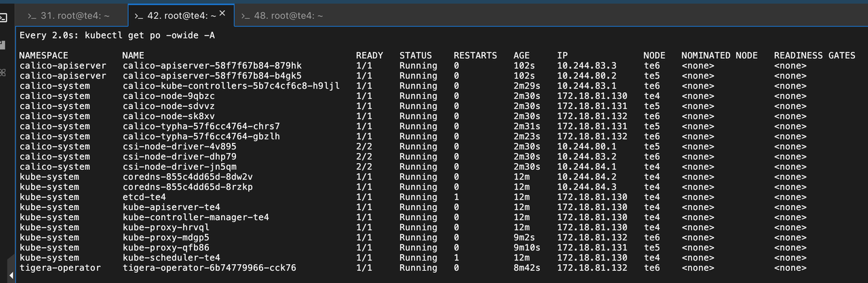The image size is (868, 283).
Task: Click the 2/2 ready value for csi-node-driver-dhp79
Action: click(x=364, y=157)
